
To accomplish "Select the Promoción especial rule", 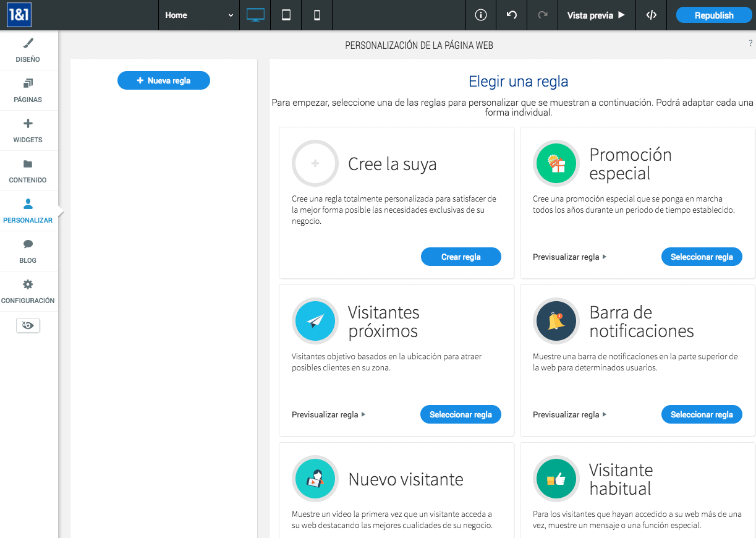I will pyautogui.click(x=702, y=257).
